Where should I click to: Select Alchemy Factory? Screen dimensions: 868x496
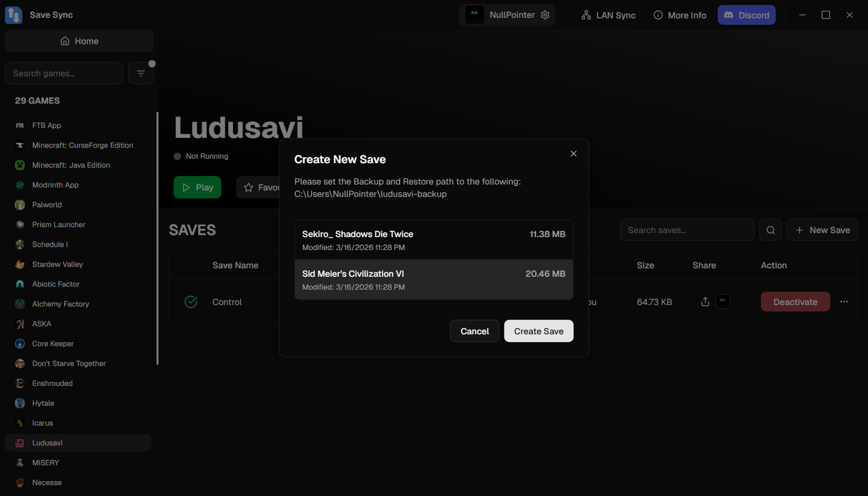(78, 304)
